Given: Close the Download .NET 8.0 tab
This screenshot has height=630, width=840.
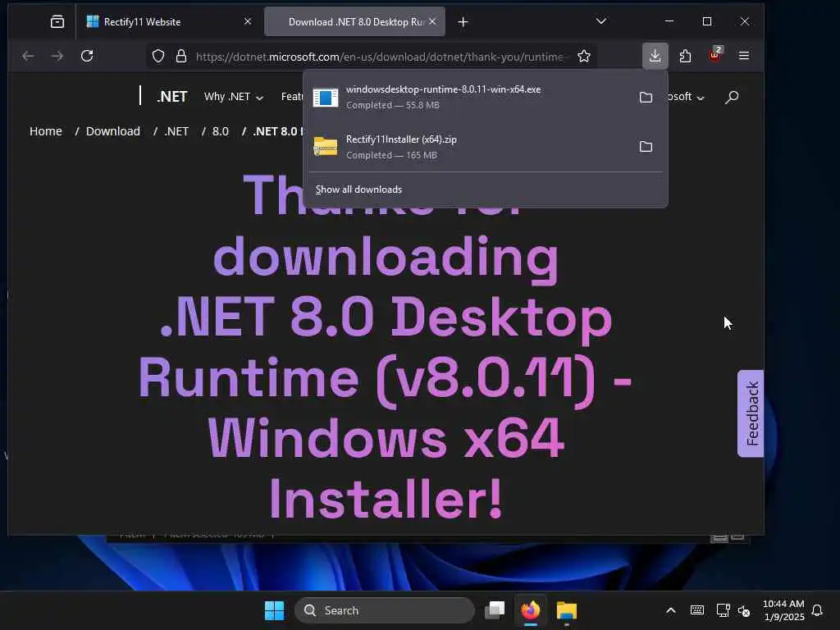Looking at the screenshot, I should tap(432, 21).
